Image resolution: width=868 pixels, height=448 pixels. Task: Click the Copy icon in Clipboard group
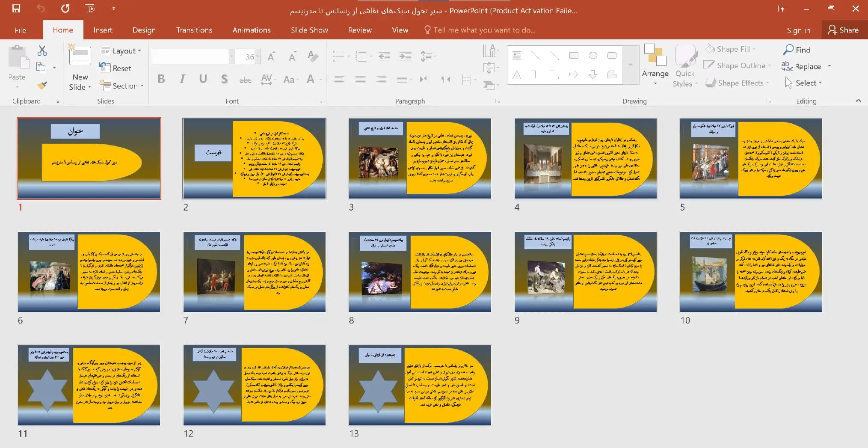41,68
